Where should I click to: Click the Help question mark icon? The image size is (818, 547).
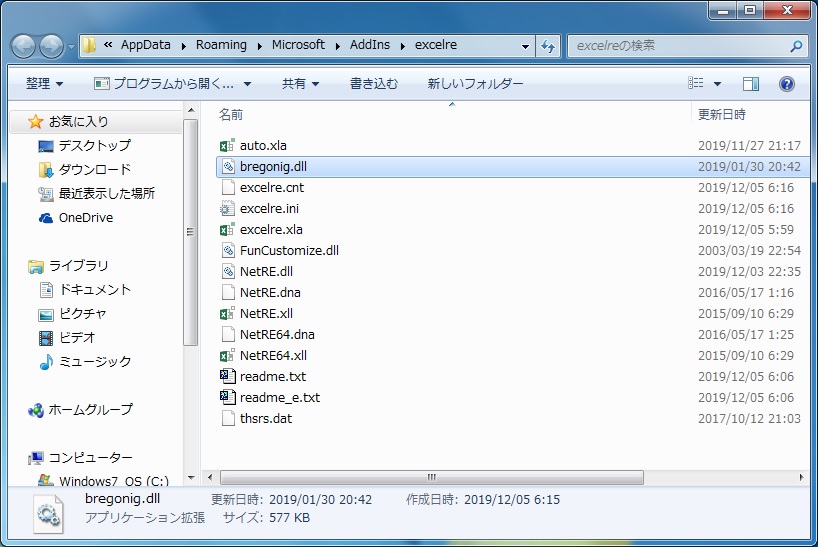click(x=787, y=84)
